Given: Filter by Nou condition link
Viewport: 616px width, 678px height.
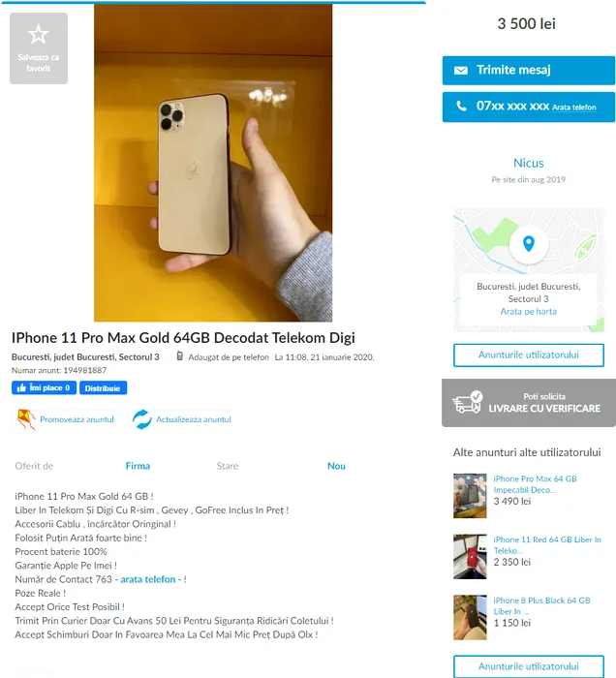Looking at the screenshot, I should pos(336,466).
